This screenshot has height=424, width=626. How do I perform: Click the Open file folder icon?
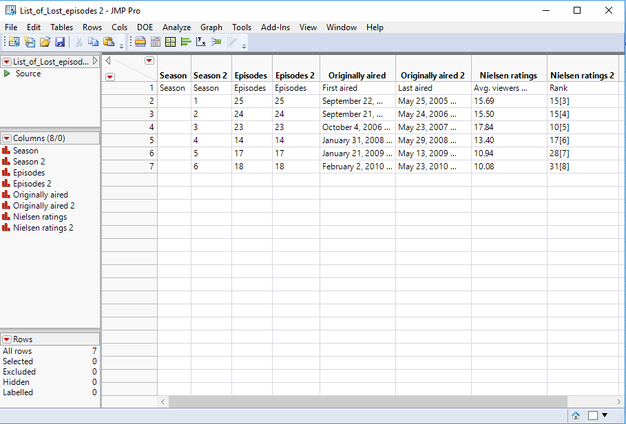(x=45, y=42)
